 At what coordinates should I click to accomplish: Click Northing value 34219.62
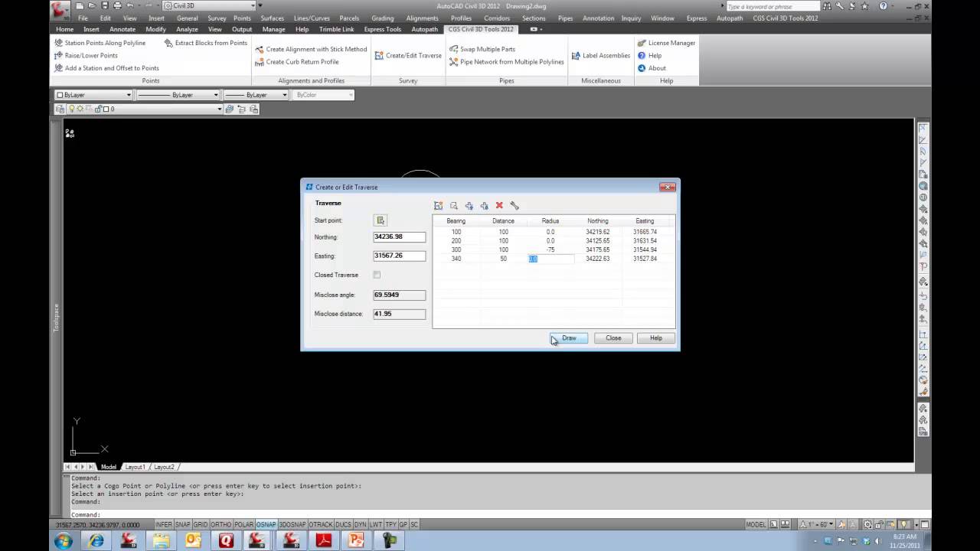pyautogui.click(x=598, y=232)
